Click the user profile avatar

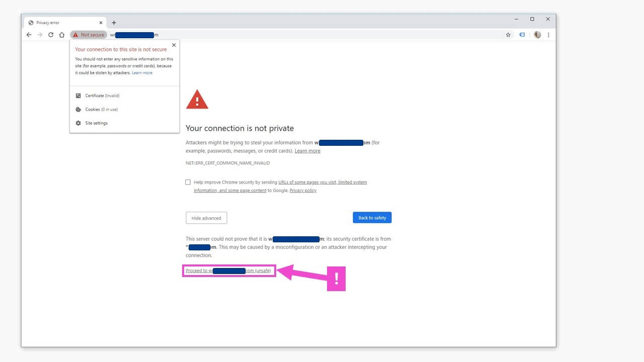click(537, 35)
